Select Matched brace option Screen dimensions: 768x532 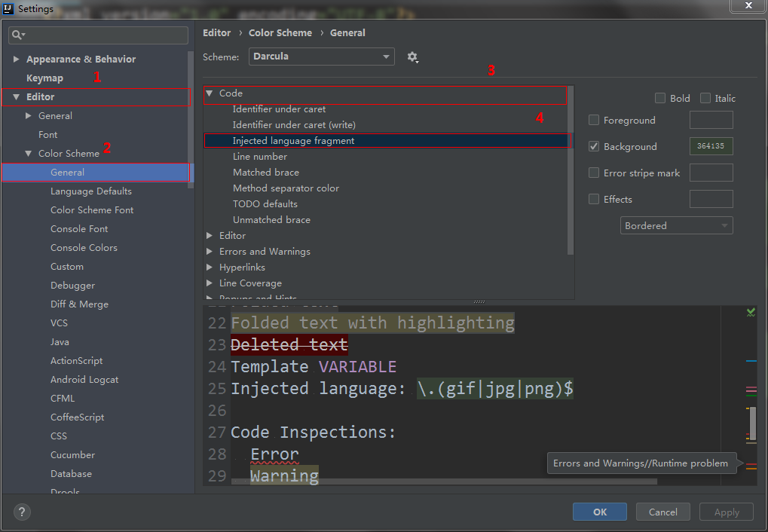click(x=265, y=173)
